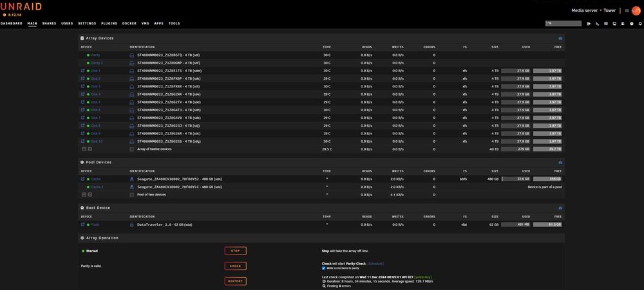
Task: Open Disk 2 file browser icon
Action: coord(82,78)
